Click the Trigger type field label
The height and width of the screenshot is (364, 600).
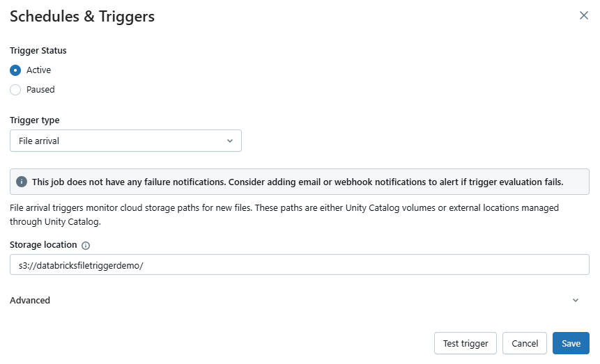click(x=34, y=120)
